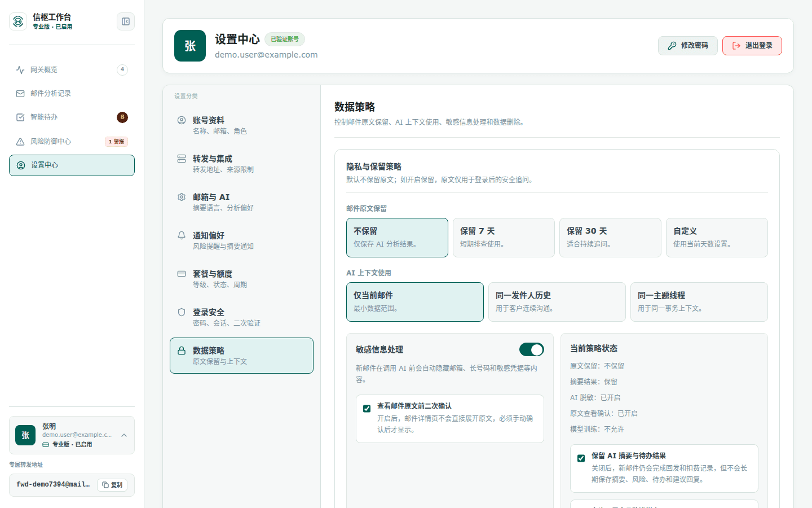Screen dimensions: 812x508
Task: Click the 邮件分析记录 envelope icon
Action: coord(20,94)
